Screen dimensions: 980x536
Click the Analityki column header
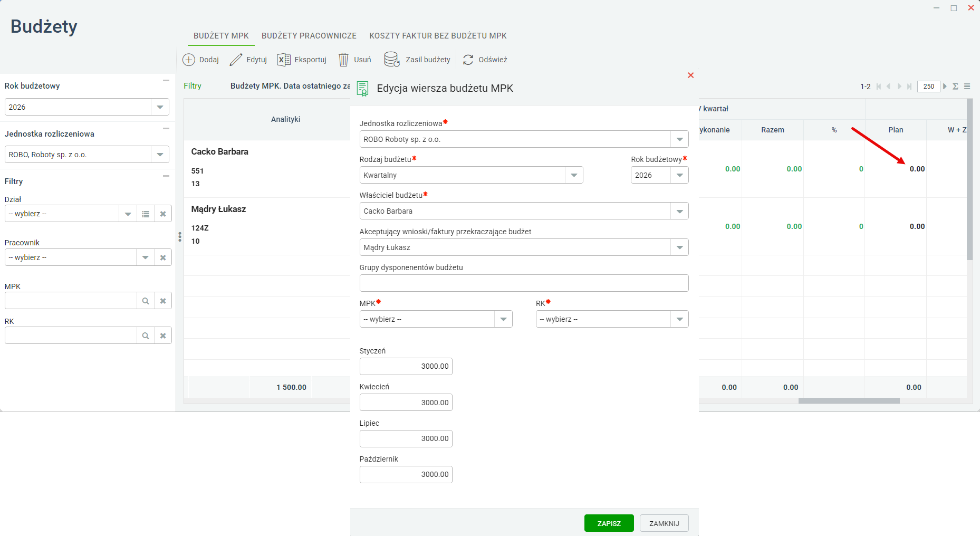(x=285, y=119)
